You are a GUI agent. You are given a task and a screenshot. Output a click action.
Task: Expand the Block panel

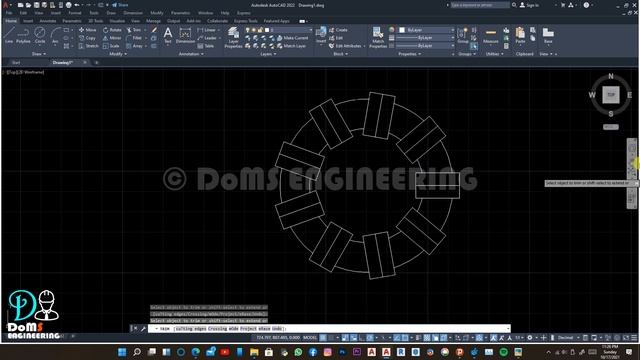pos(340,54)
